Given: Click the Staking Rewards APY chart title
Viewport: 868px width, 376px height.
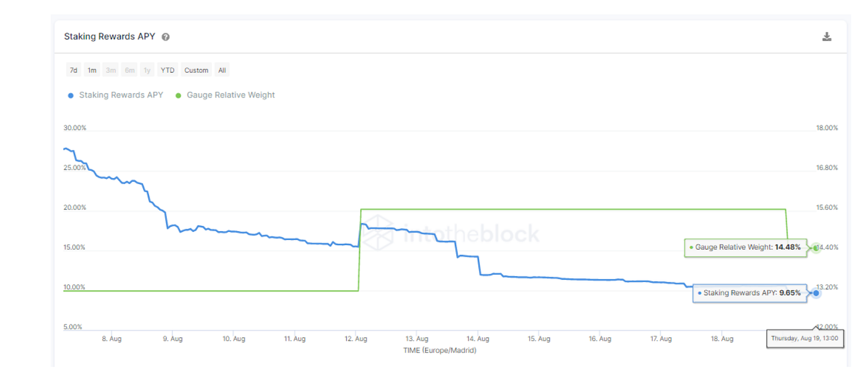Looking at the screenshot, I should (110, 36).
